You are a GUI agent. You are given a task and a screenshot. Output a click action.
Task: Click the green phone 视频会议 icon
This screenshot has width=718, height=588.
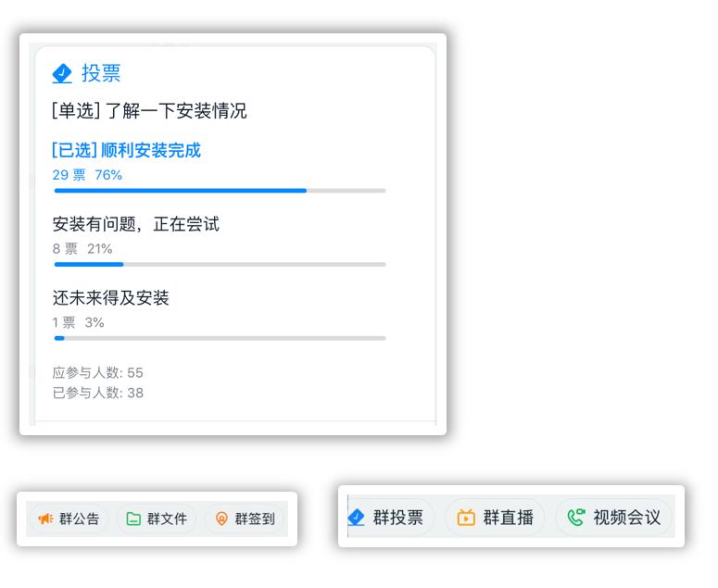(x=576, y=518)
